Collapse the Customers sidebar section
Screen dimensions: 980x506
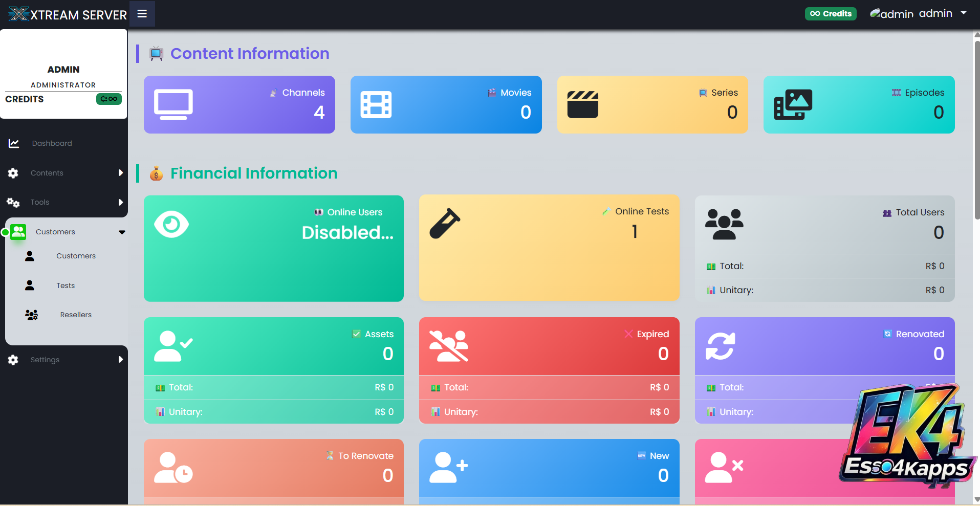(122, 232)
